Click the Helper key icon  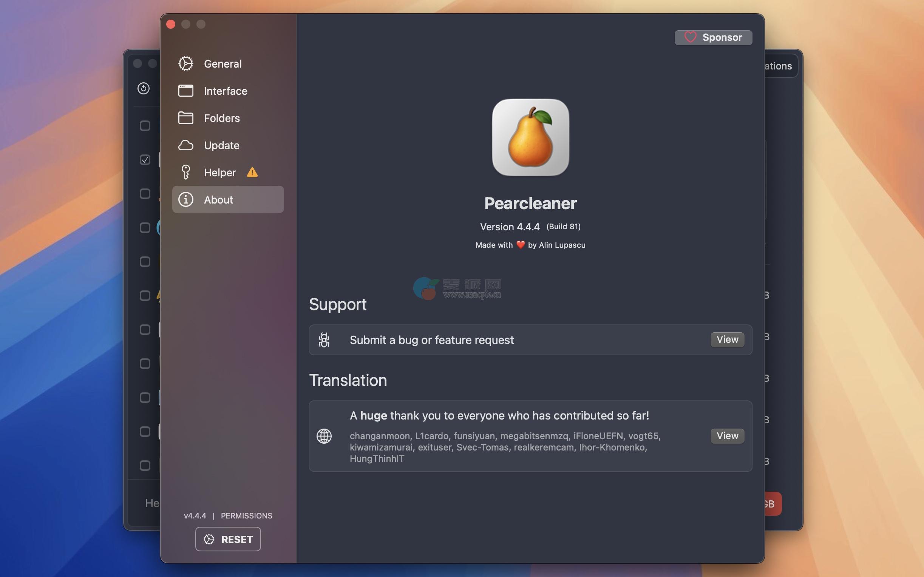click(x=185, y=173)
